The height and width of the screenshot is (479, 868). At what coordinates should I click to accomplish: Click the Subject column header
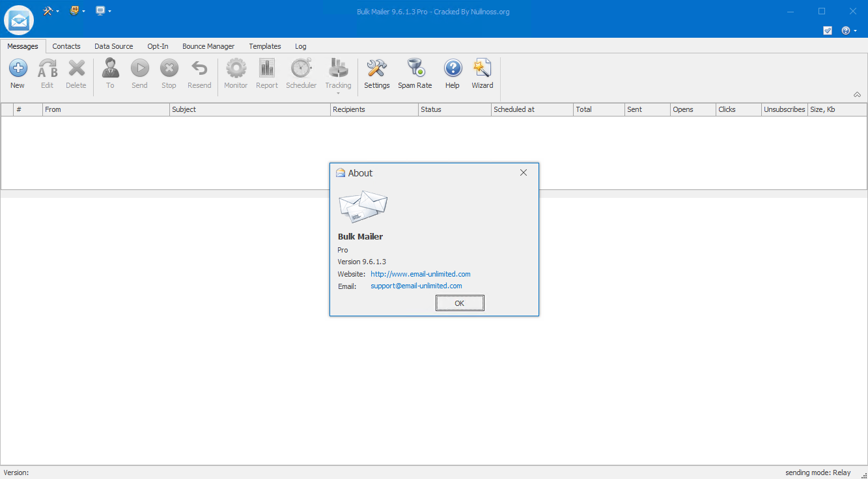point(250,109)
